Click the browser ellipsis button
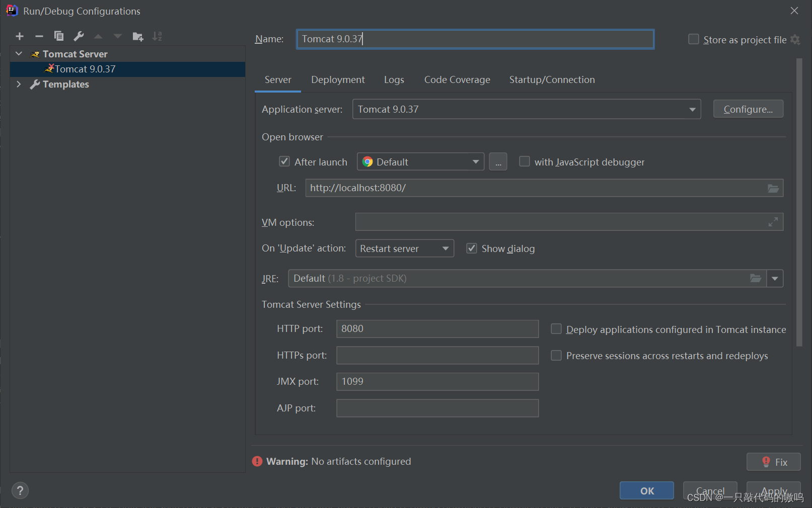The height and width of the screenshot is (508, 812). [x=498, y=162]
